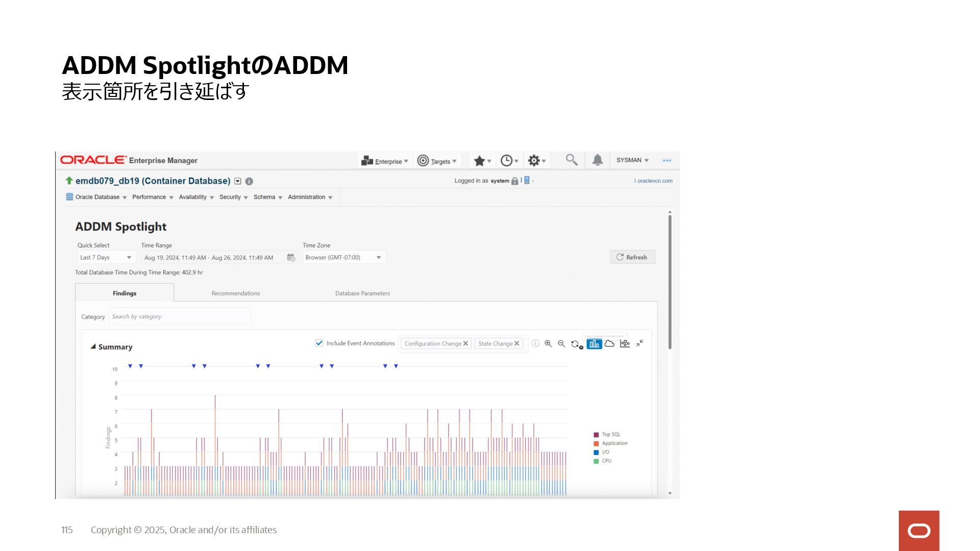Select the bar chart view
Image resolution: width=980 pixels, height=551 pixels.
coord(594,344)
